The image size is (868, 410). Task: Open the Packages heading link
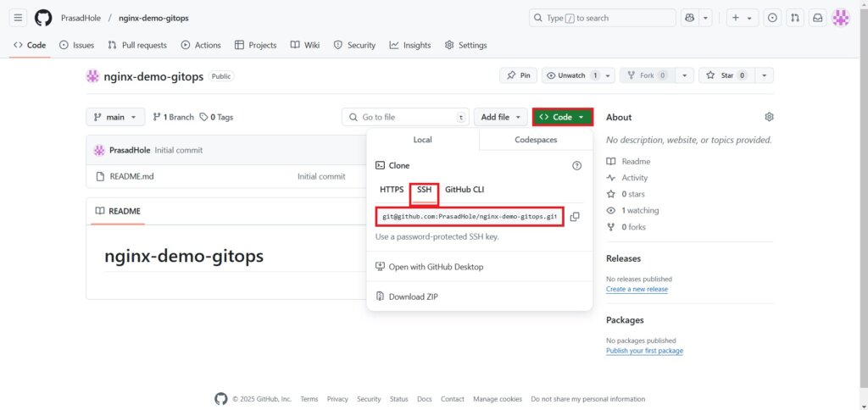[625, 320]
